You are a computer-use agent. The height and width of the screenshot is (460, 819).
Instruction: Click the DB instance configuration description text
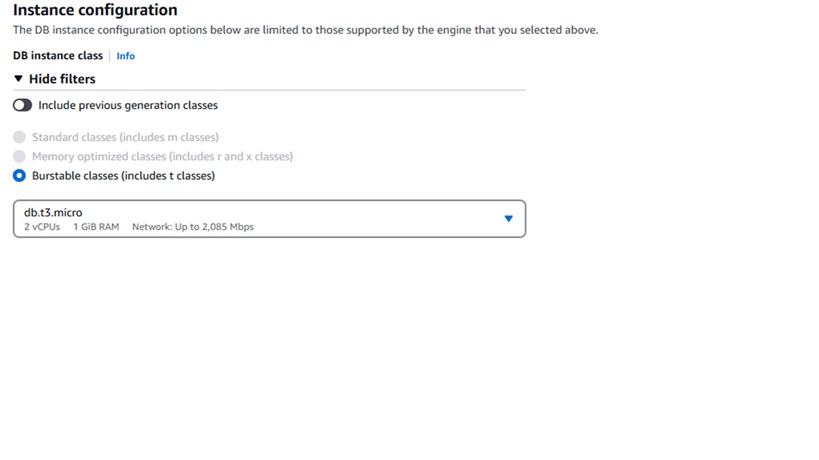point(305,30)
